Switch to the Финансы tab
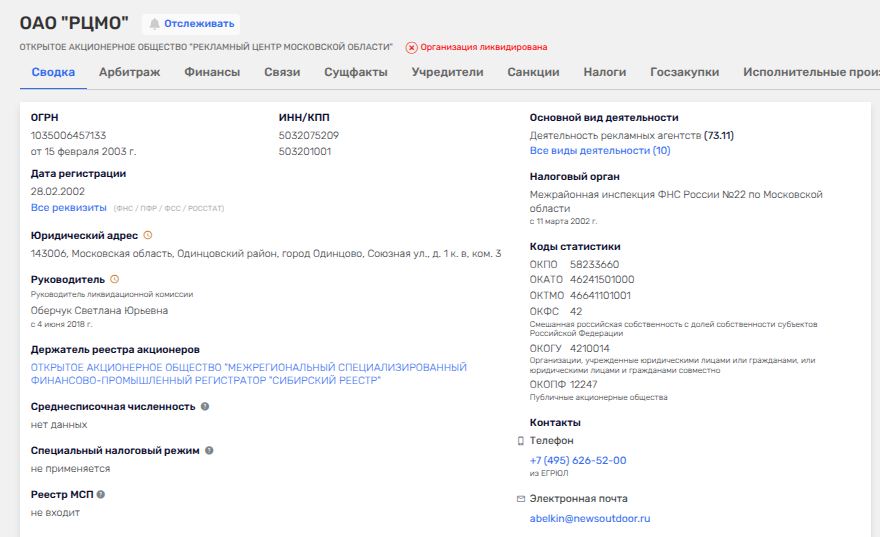This screenshot has height=537, width=880. (212, 72)
